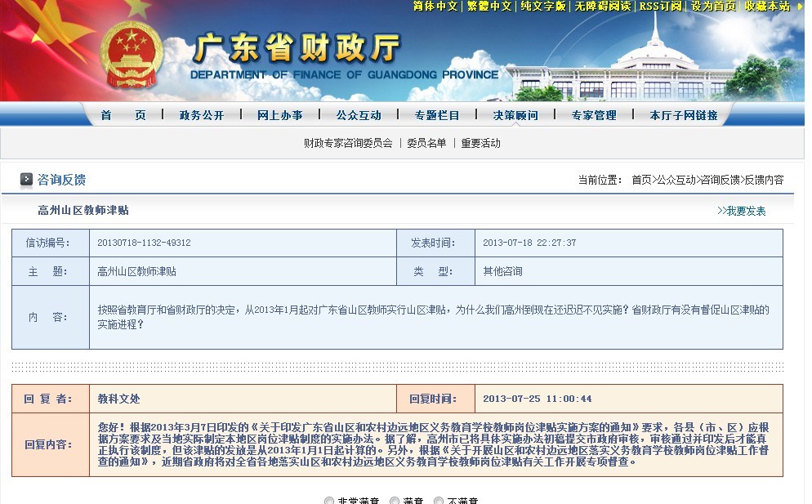Select the 不满意 radio button
The width and height of the screenshot is (812, 504).
(x=439, y=501)
